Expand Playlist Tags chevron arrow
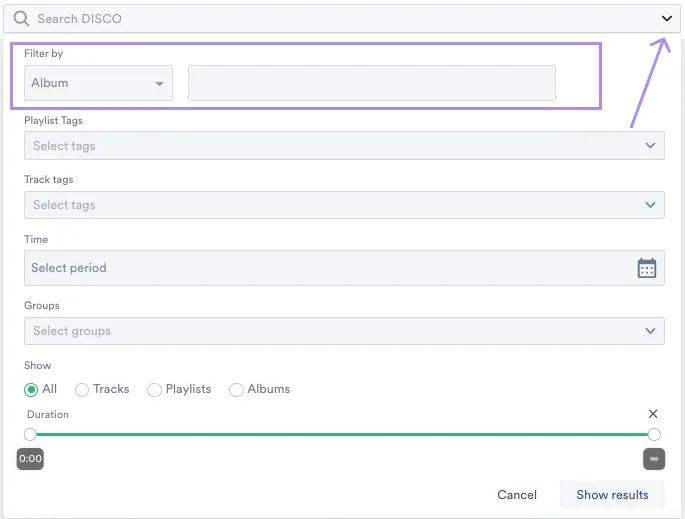The image size is (685, 519). pyautogui.click(x=650, y=145)
